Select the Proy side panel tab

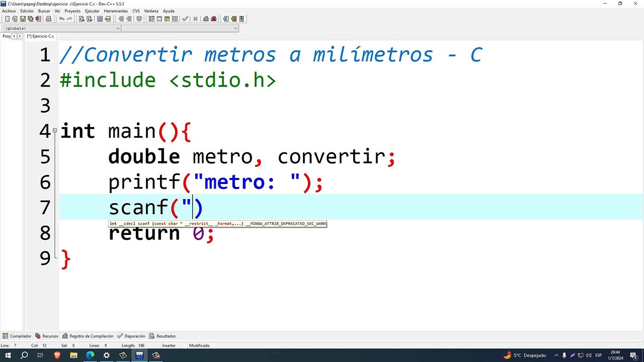[x=7, y=36]
